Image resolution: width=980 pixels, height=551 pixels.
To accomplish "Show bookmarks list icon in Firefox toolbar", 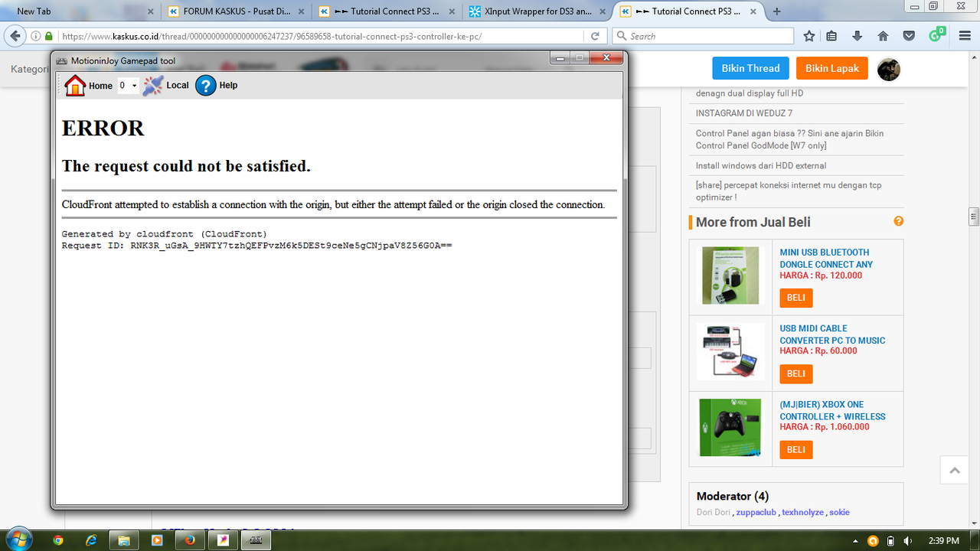I will click(831, 36).
